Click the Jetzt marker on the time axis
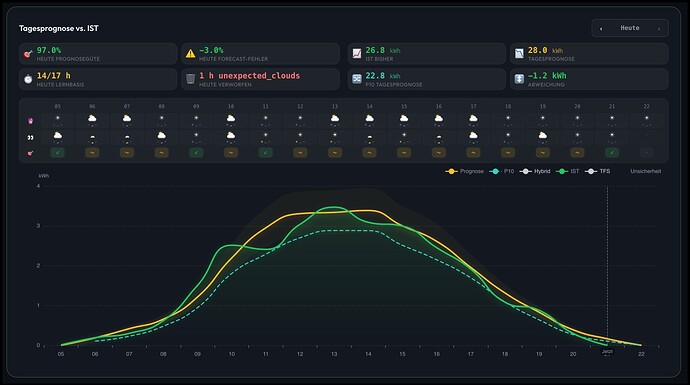This screenshot has height=385, width=690. click(607, 352)
